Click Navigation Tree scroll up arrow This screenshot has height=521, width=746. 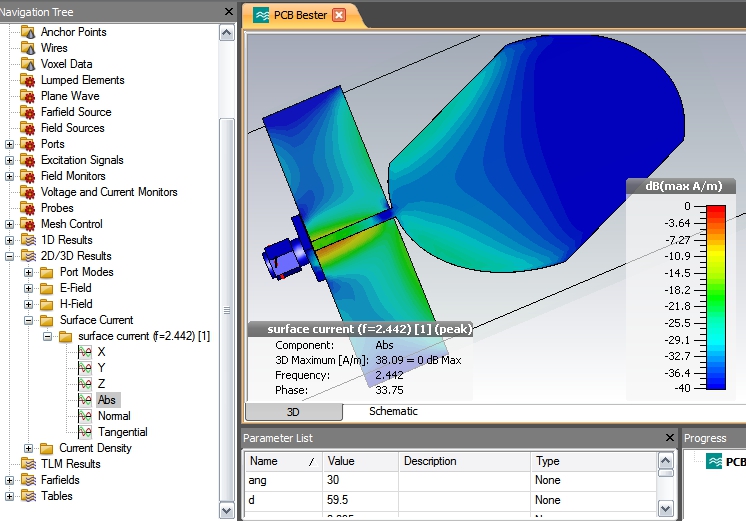[x=226, y=33]
